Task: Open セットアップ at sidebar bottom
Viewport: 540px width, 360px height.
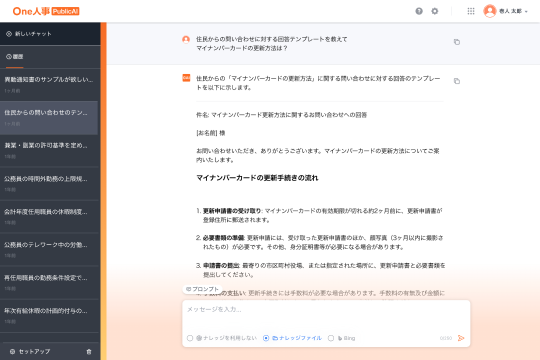Action: [30, 351]
